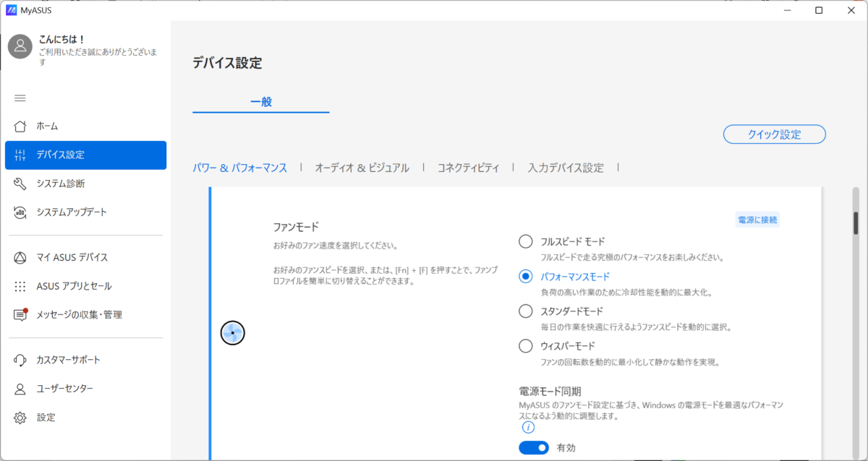Screen dimensions: 868x461
Task: Click the システムアップデート refresh icon
Action: coord(20,212)
